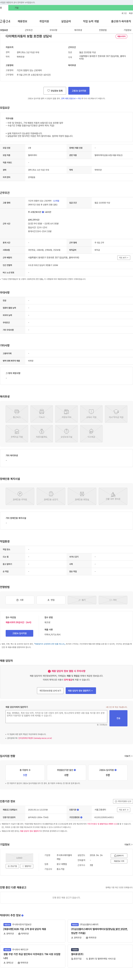Click info icon beside 취업알선기관 알선
Viewport: 133px width, 980px height.
pos(75,770)
